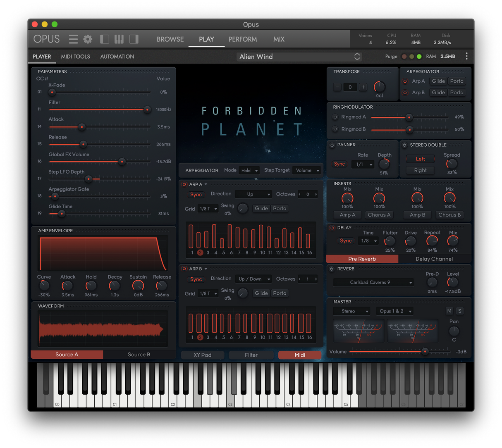Enable Ringmod A power toggle
Image resolution: width=502 pixels, height=448 pixels.
[335, 117]
